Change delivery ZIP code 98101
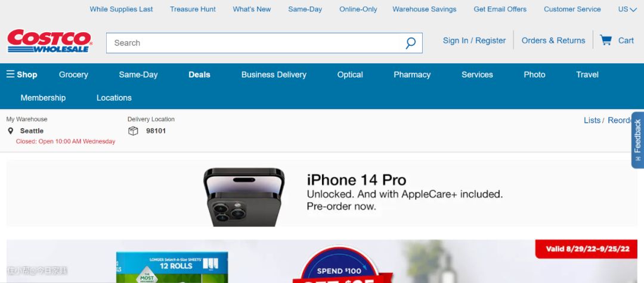Viewport: 644px width, 283px height. (156, 131)
